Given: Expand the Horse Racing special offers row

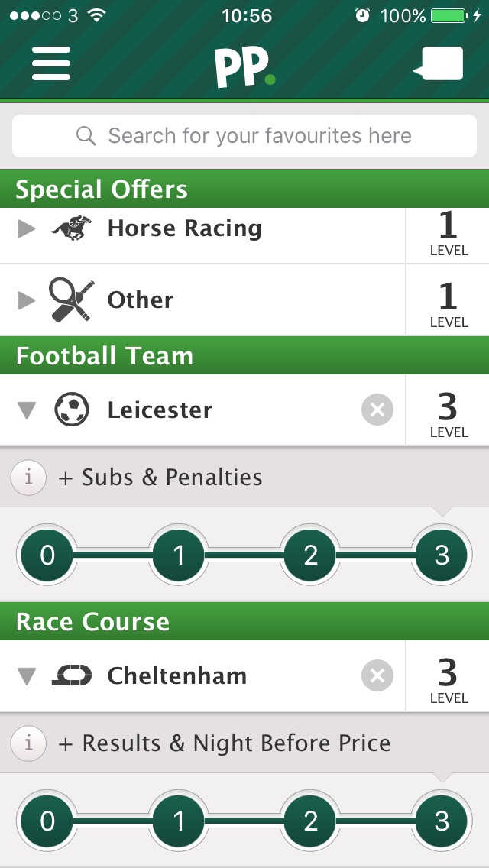Looking at the screenshot, I should [27, 228].
